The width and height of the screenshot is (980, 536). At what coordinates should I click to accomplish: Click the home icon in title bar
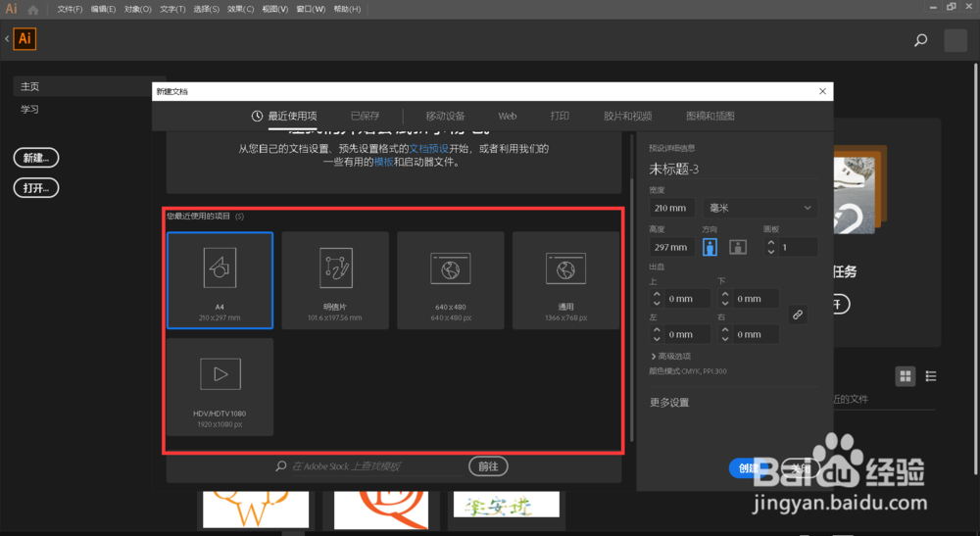(x=33, y=10)
